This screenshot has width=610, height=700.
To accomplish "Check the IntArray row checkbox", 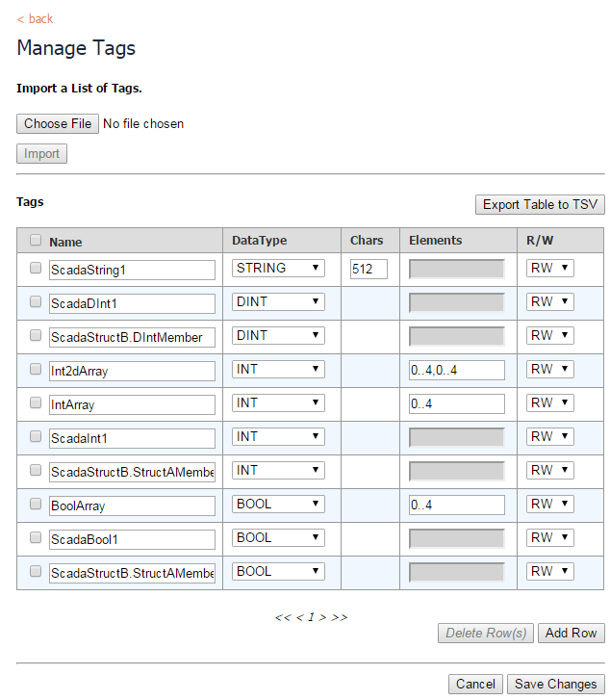I will 36,402.
